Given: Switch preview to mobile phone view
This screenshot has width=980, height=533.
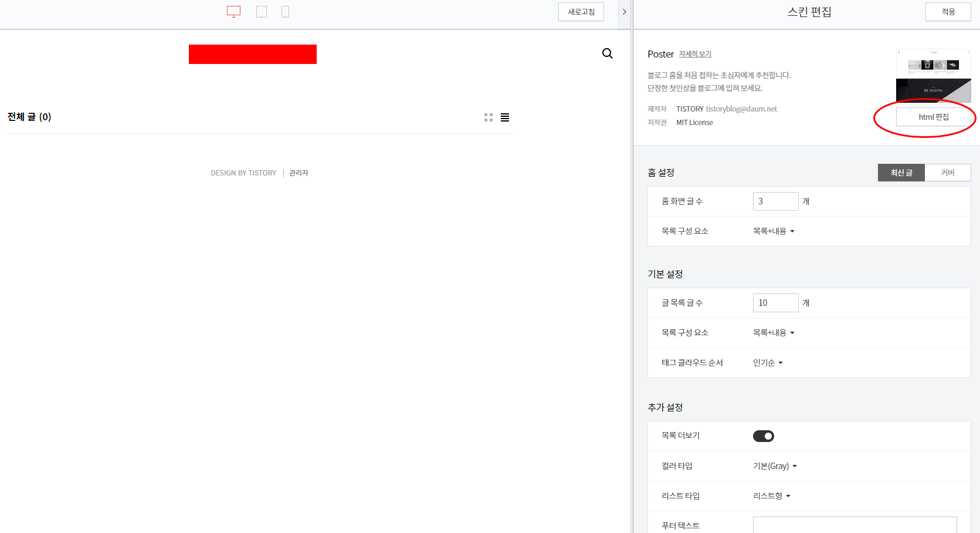Looking at the screenshot, I should 285,12.
